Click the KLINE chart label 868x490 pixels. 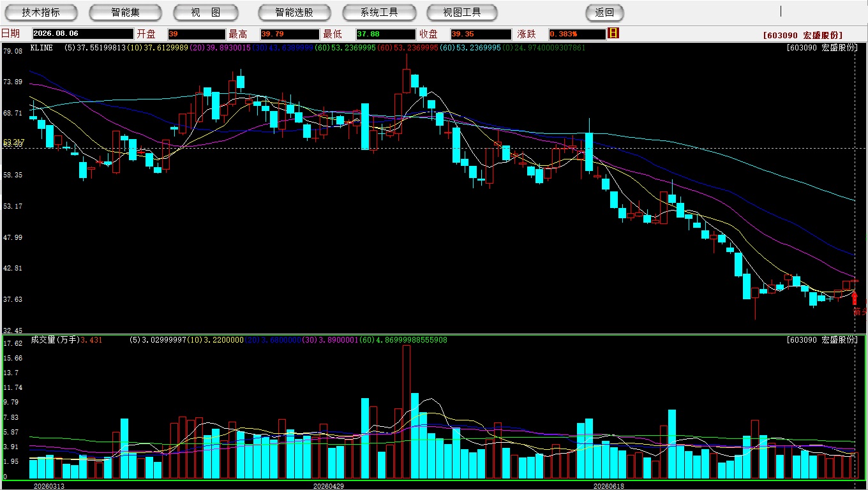tap(41, 48)
